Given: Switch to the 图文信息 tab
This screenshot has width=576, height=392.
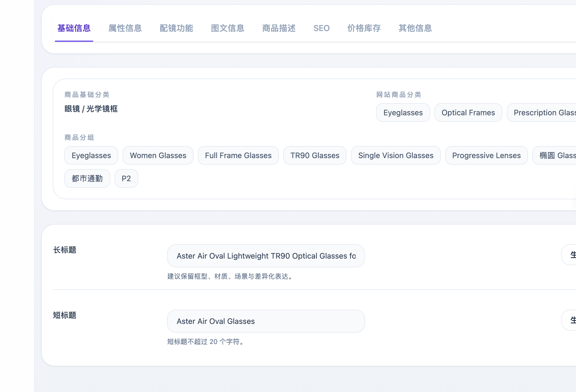Looking at the screenshot, I should (x=228, y=28).
